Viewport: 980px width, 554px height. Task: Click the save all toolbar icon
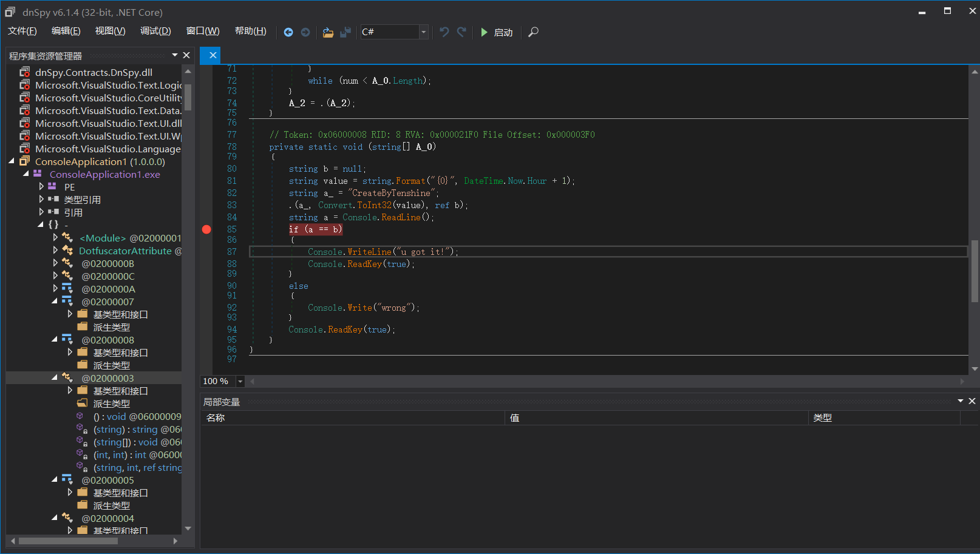[345, 32]
